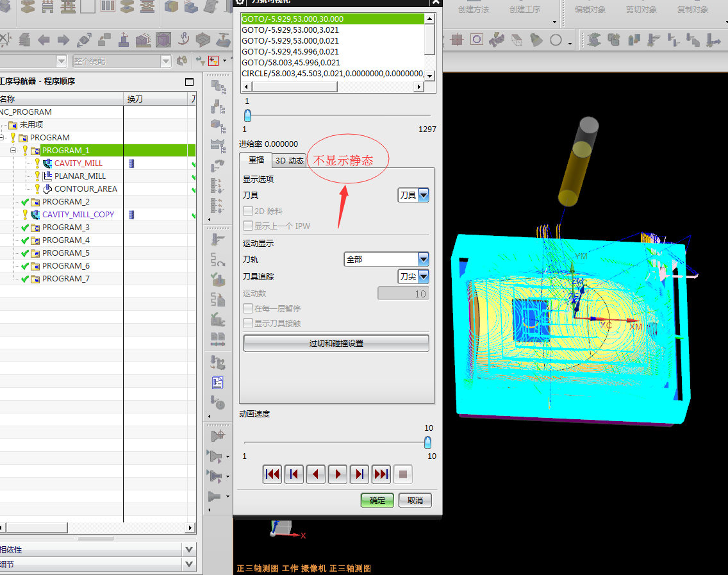
Task: Enable 显示刀具接触 checkbox
Action: coord(248,324)
